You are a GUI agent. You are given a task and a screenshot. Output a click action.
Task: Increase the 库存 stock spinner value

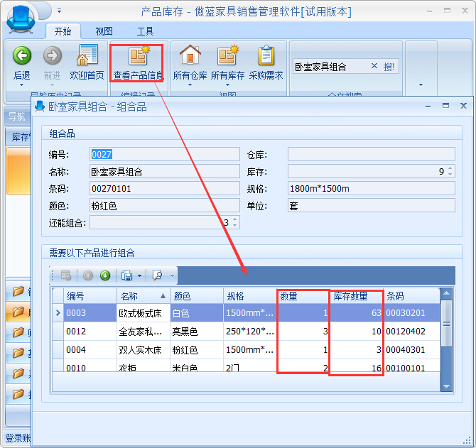pos(450,168)
